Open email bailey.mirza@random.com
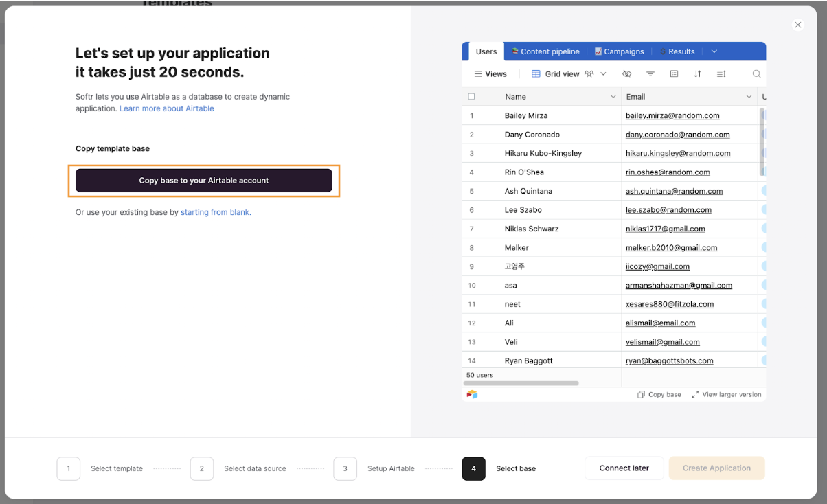 point(672,115)
